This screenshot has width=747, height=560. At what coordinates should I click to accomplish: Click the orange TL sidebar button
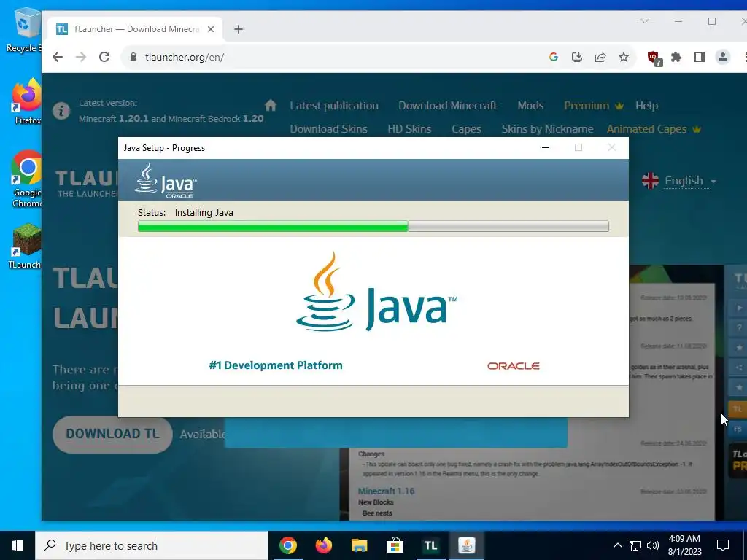click(738, 409)
